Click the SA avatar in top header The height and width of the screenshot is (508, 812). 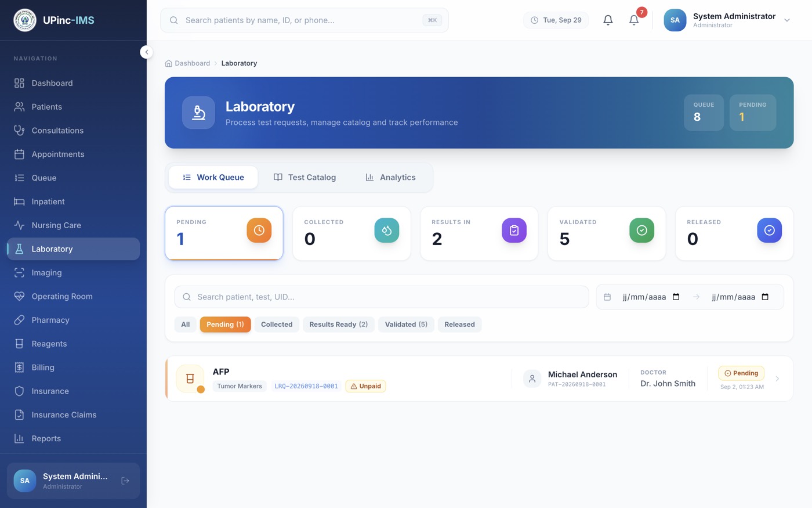[x=675, y=20]
